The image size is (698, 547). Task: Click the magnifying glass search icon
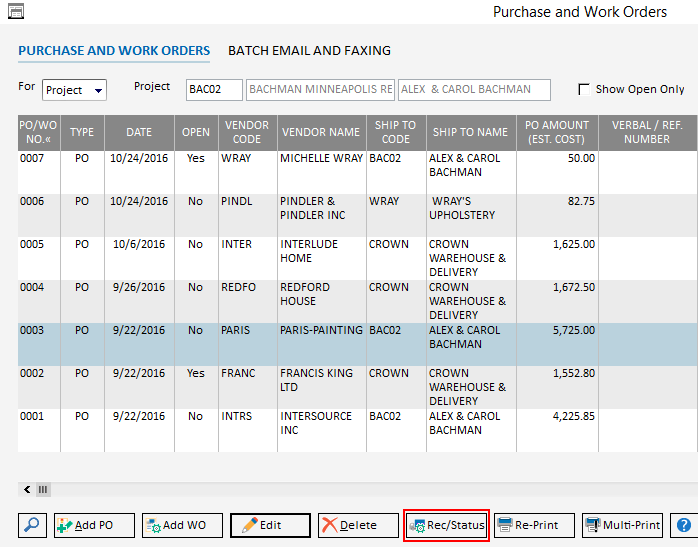coord(33,525)
